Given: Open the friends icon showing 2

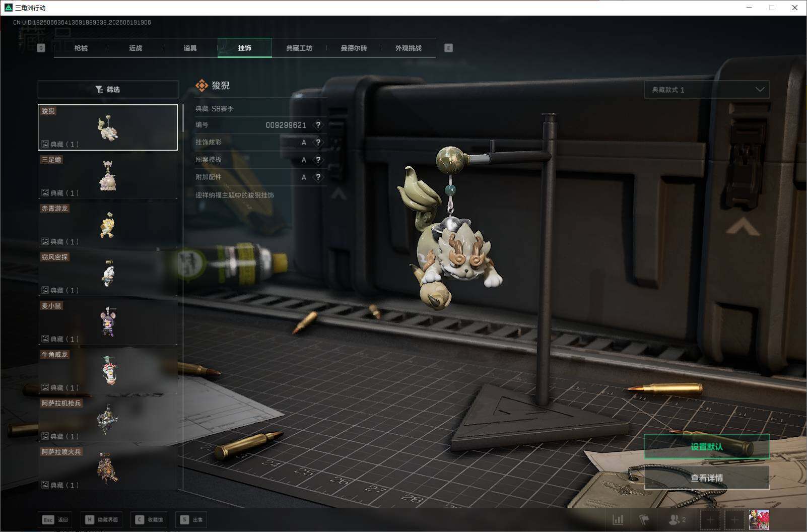Looking at the screenshot, I should [677, 519].
